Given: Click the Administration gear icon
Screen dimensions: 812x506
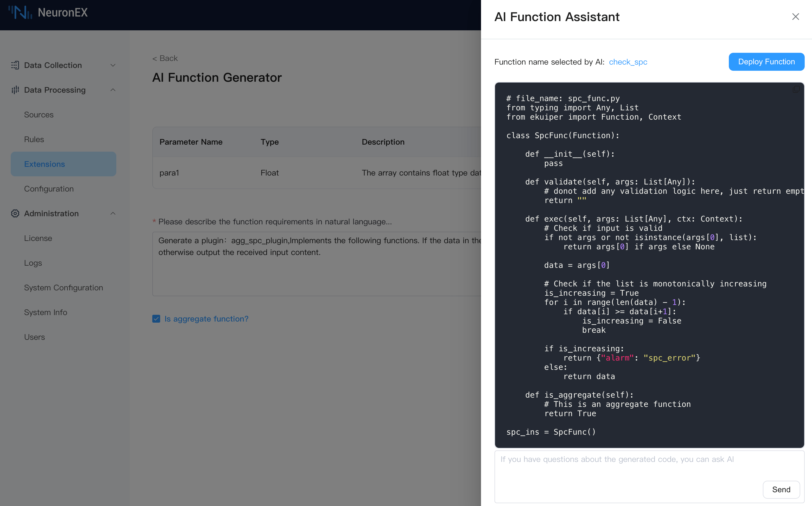Looking at the screenshot, I should point(15,213).
